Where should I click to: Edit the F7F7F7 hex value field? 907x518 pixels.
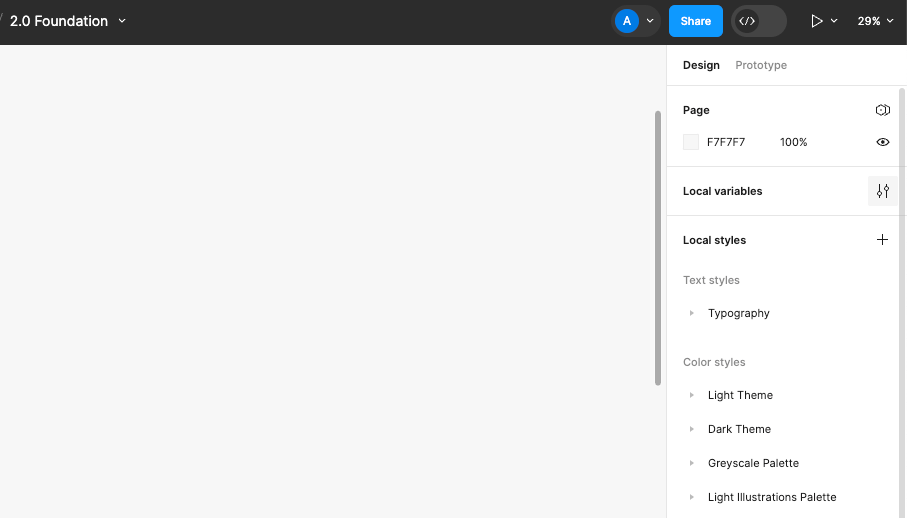pos(726,142)
